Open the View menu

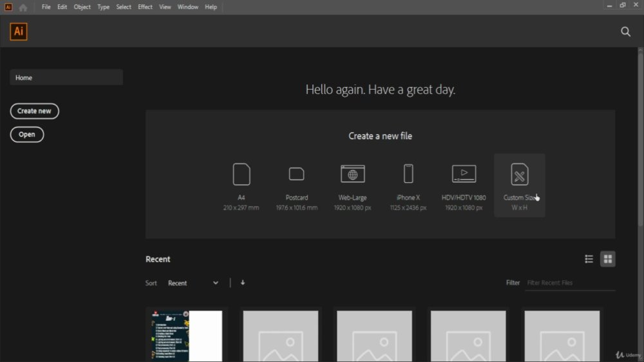165,7
